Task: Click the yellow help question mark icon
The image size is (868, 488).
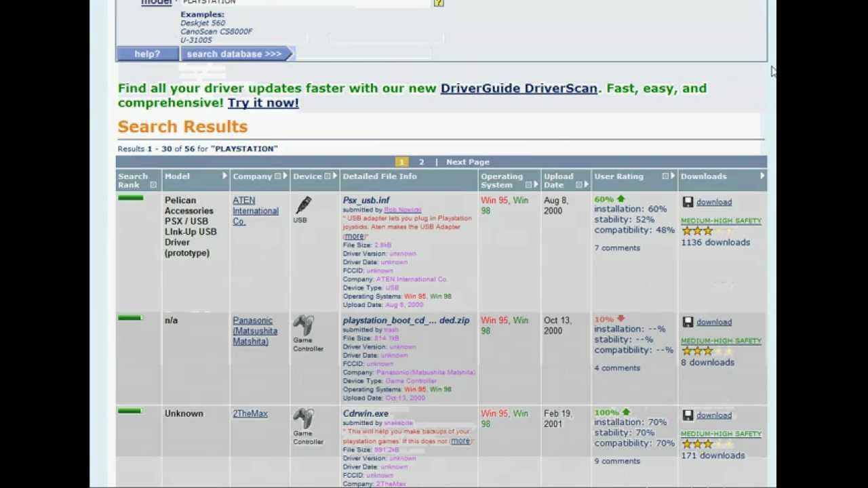Action: pos(439,3)
